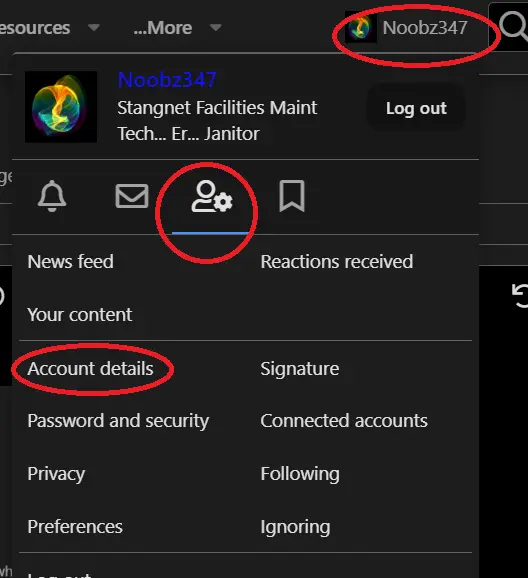Open Connected accounts page
This screenshot has width=528, height=578.
(x=344, y=421)
